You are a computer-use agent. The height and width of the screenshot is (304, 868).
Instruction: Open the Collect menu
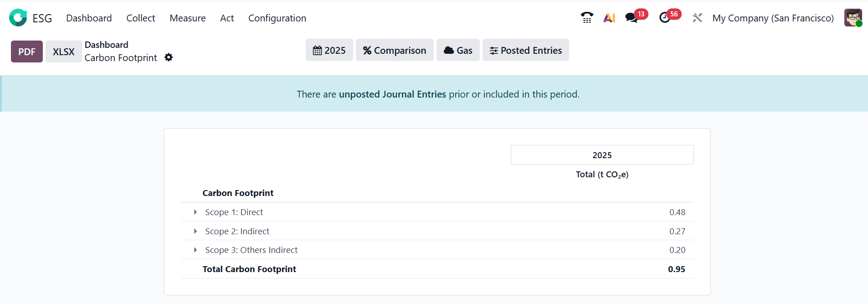(140, 18)
